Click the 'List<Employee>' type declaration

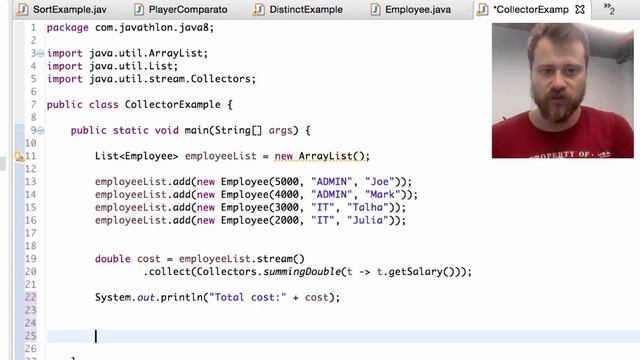pyautogui.click(x=136, y=156)
